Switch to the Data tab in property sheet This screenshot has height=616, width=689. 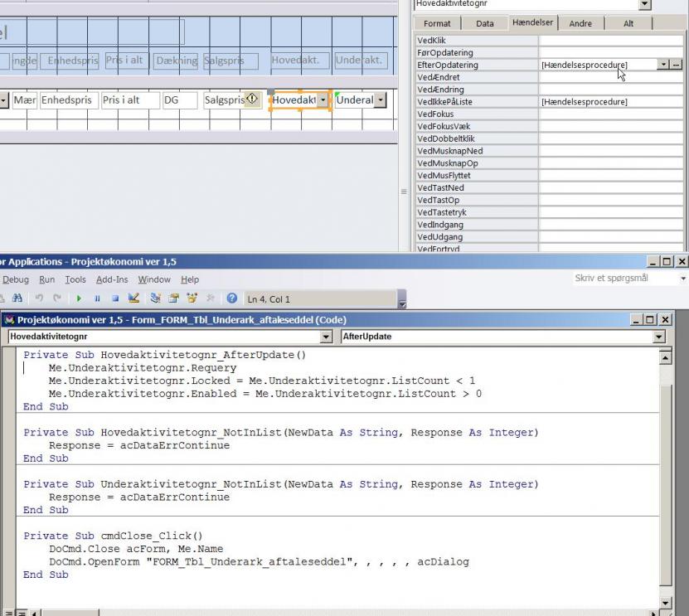pos(485,24)
